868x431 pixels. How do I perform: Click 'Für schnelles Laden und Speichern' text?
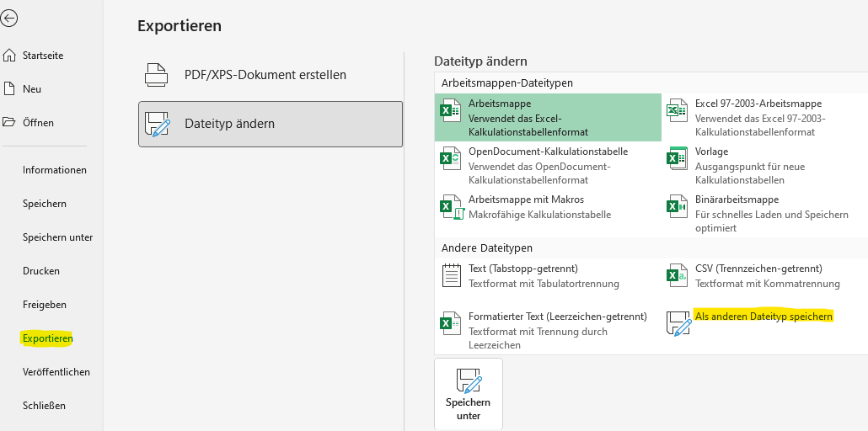(x=772, y=214)
